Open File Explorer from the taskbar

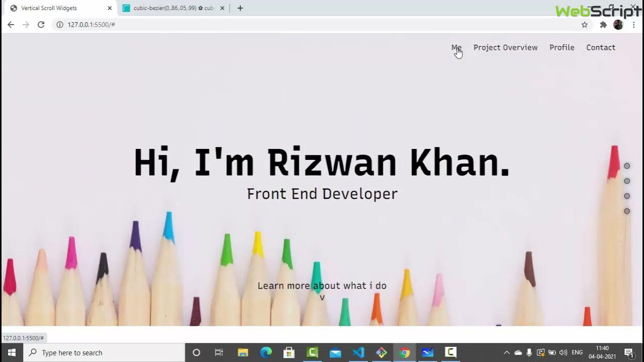(x=243, y=352)
